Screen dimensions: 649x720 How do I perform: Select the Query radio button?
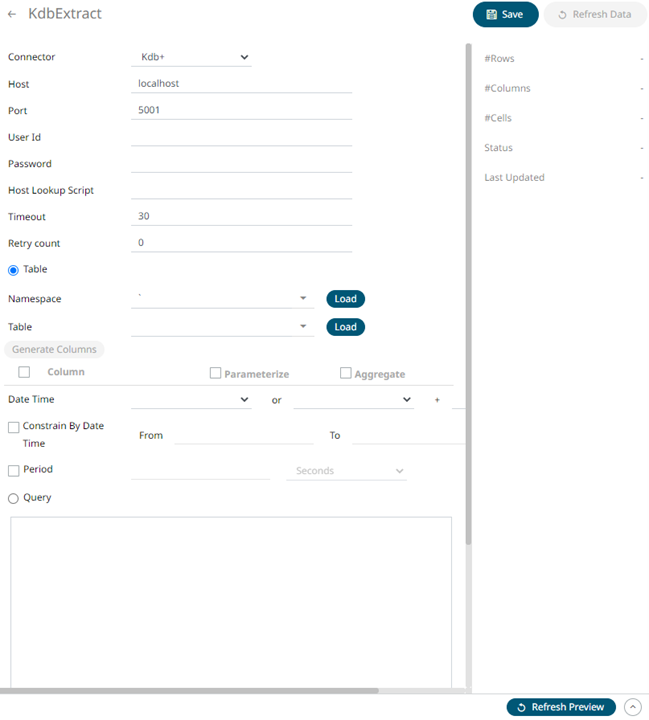tap(13, 498)
